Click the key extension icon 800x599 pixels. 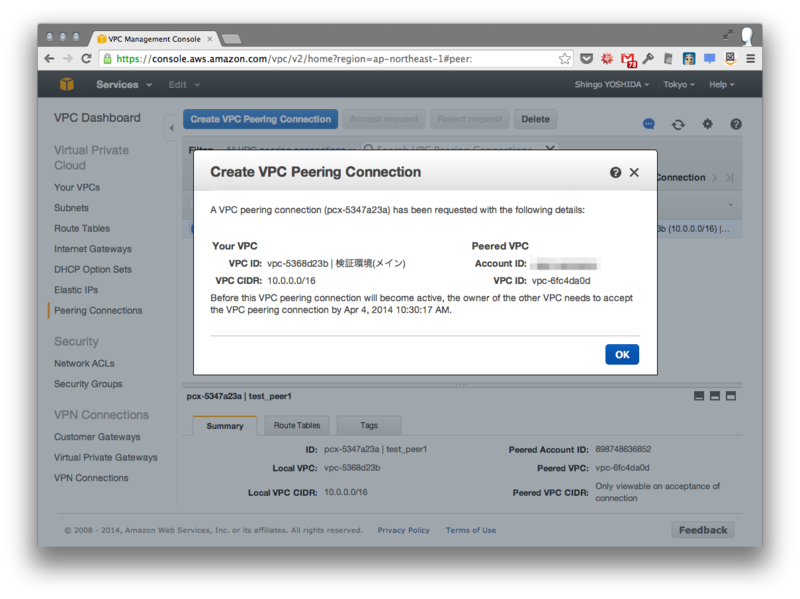tap(648, 59)
